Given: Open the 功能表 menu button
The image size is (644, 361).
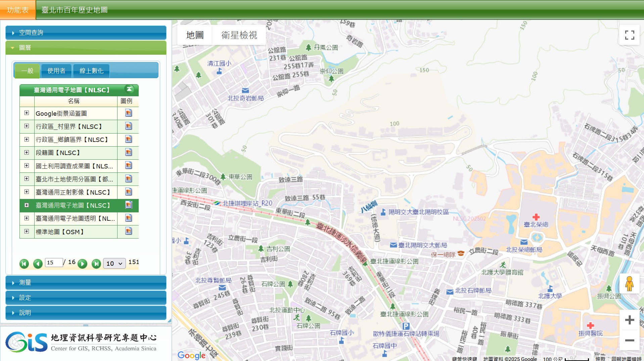Looking at the screenshot, I should coord(17,10).
